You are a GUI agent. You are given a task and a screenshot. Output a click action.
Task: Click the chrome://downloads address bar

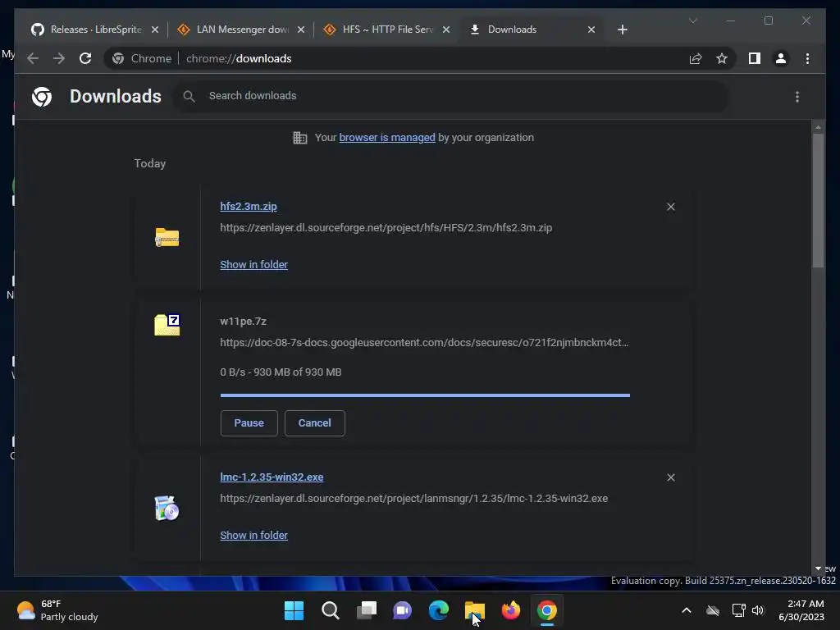tap(418, 58)
